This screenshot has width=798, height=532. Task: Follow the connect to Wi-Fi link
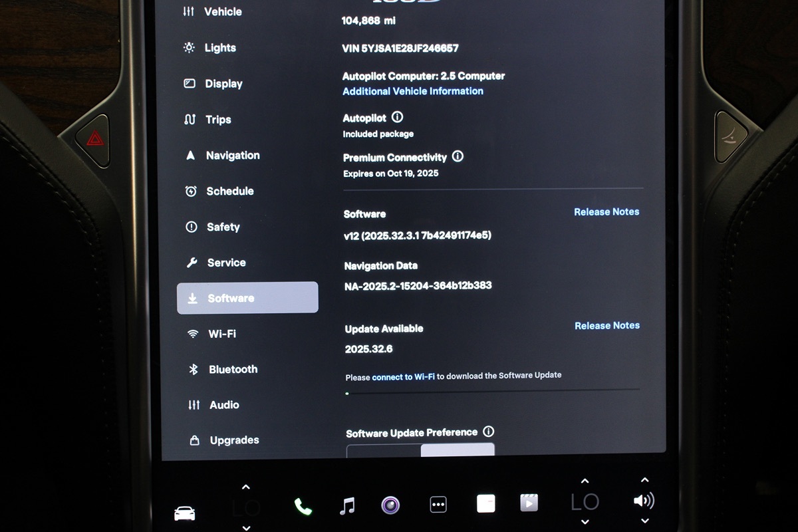pyautogui.click(x=404, y=376)
